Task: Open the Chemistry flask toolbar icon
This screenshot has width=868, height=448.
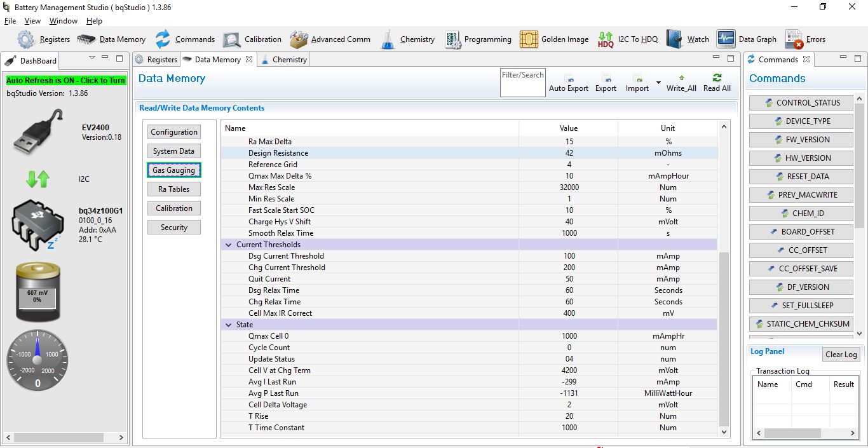Action: pyautogui.click(x=388, y=40)
